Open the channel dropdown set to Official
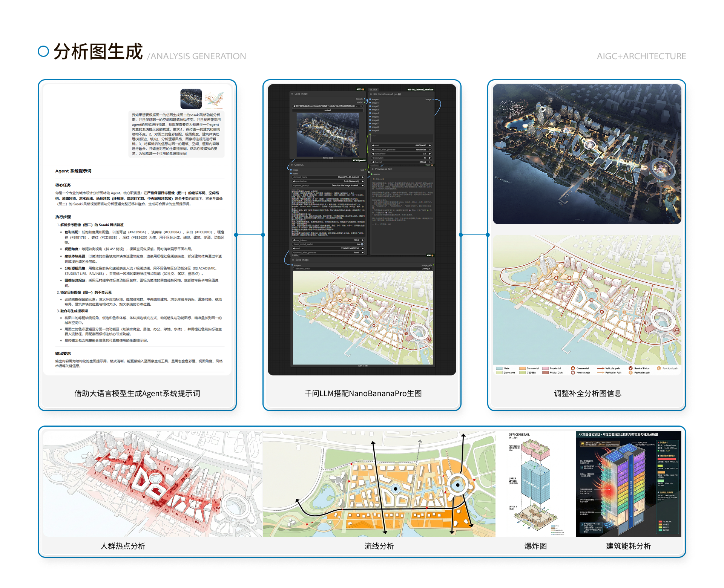Viewport: 724px width, 588px height. pyautogui.click(x=402, y=162)
